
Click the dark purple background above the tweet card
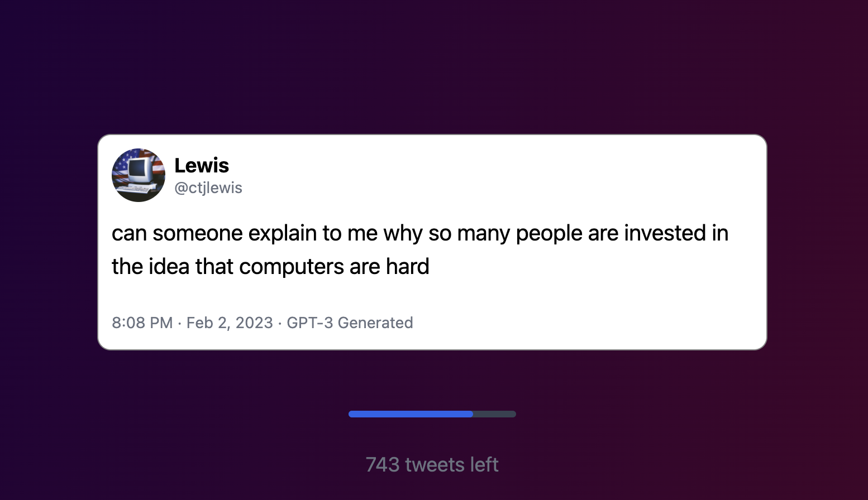click(434, 67)
